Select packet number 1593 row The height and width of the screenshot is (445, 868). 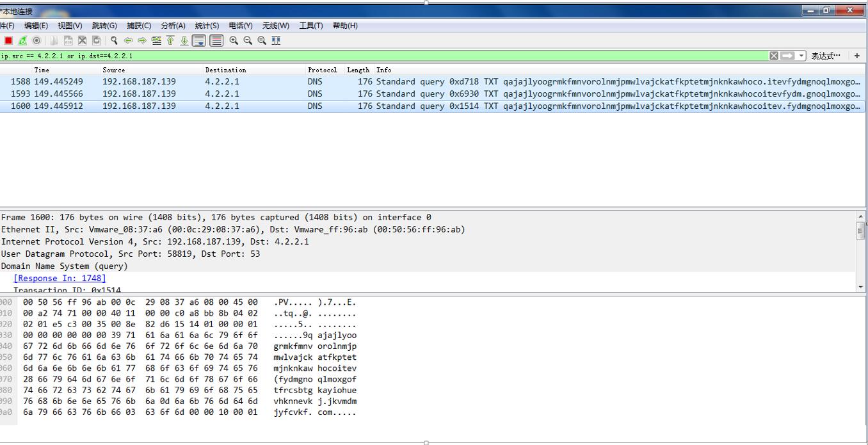(x=256, y=93)
